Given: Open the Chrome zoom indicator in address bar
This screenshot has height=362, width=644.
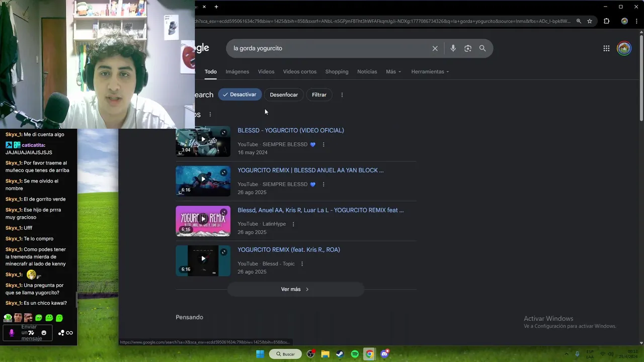Looking at the screenshot, I should click(x=579, y=21).
